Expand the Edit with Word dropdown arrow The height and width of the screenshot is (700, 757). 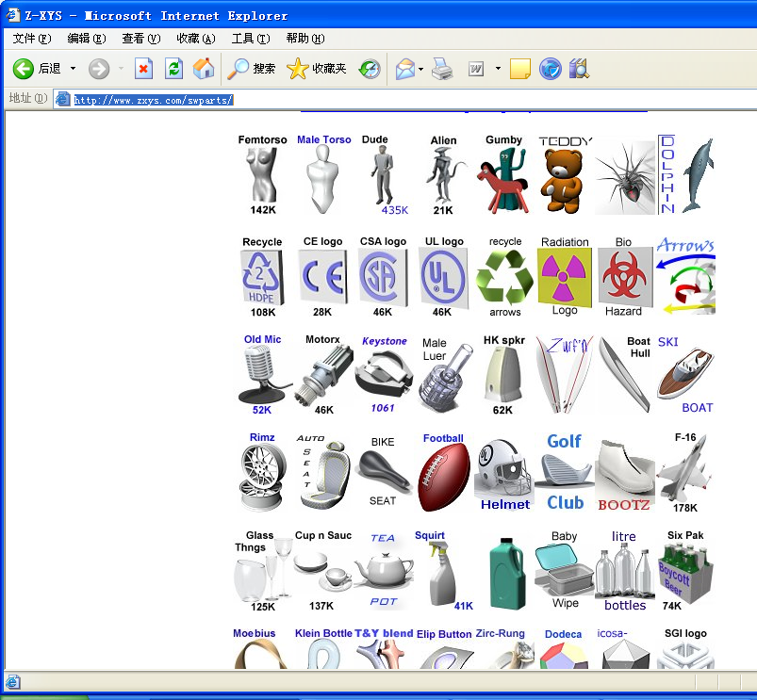498,69
